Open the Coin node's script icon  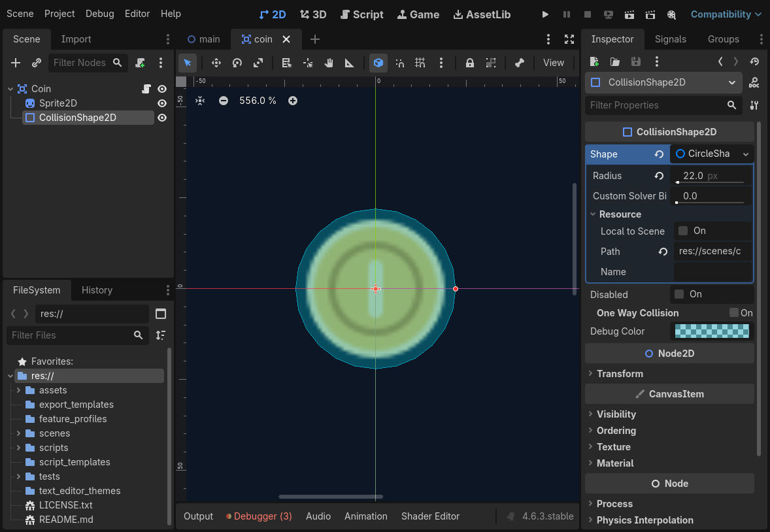146,89
